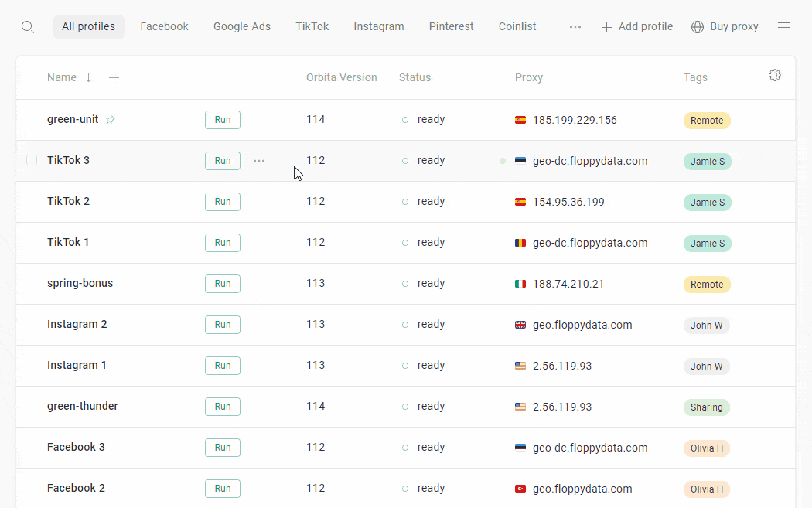
Task: Open the TikTok 3 row options dots
Action: (x=259, y=161)
